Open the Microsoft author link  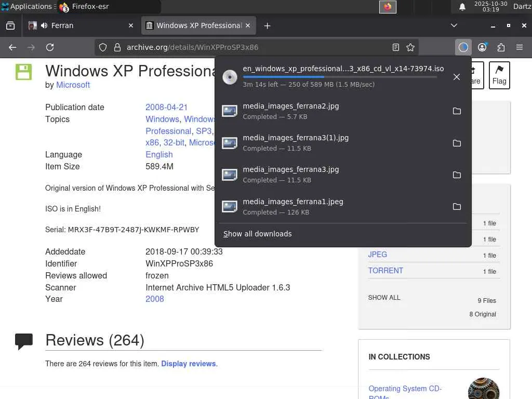[x=73, y=85]
